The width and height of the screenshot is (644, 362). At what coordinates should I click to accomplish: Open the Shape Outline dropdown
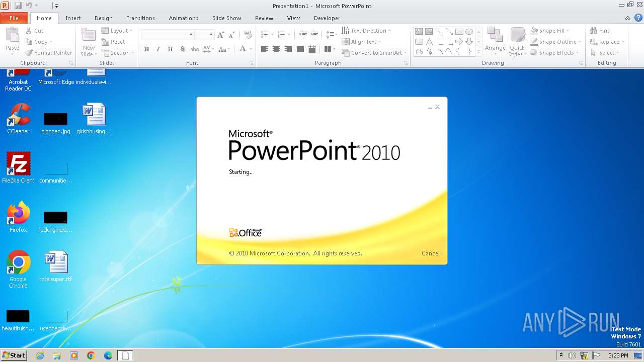click(x=555, y=42)
